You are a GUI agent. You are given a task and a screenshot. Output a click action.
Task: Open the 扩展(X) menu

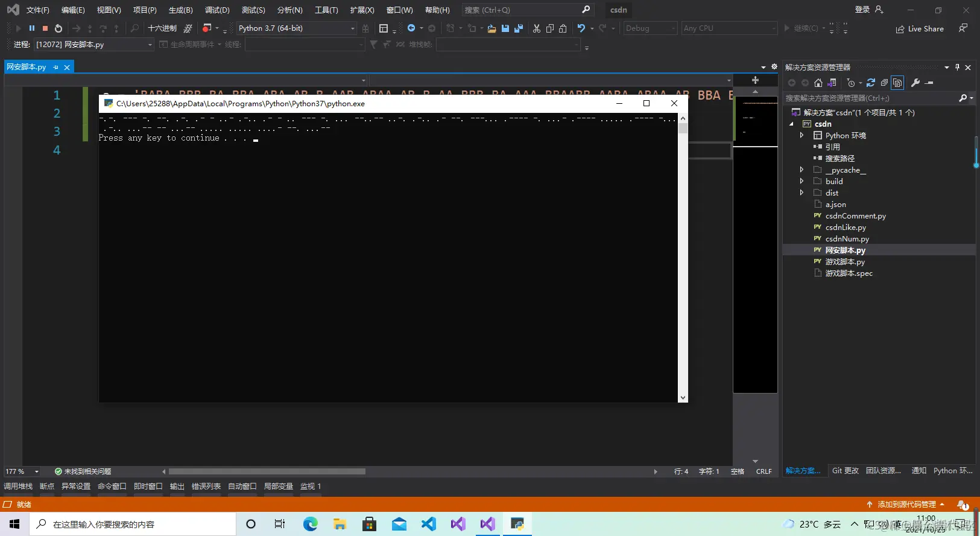click(362, 10)
